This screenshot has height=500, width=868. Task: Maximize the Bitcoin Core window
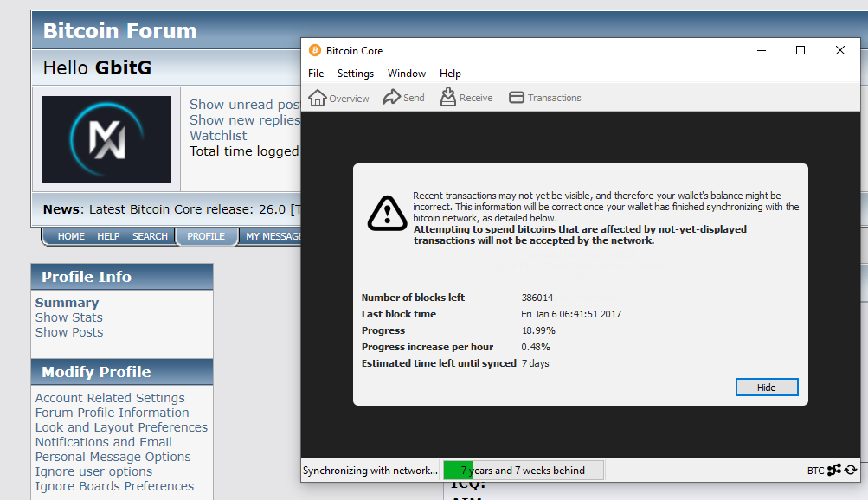click(x=800, y=50)
